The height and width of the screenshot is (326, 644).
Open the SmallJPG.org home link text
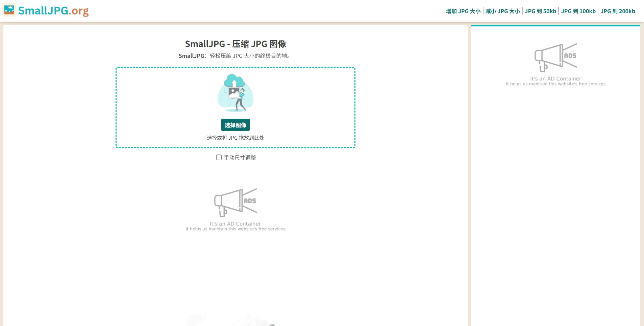tap(53, 11)
